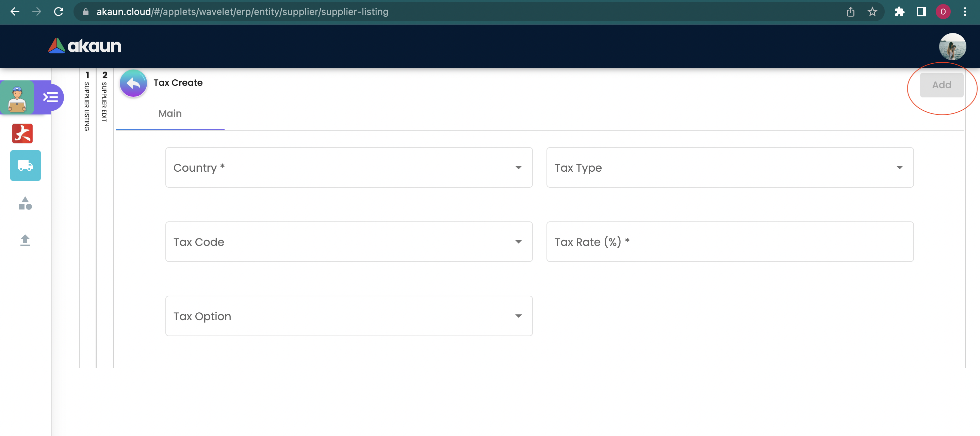Click the upload arrow sidebar icon
The width and height of the screenshot is (980, 436).
click(25, 240)
